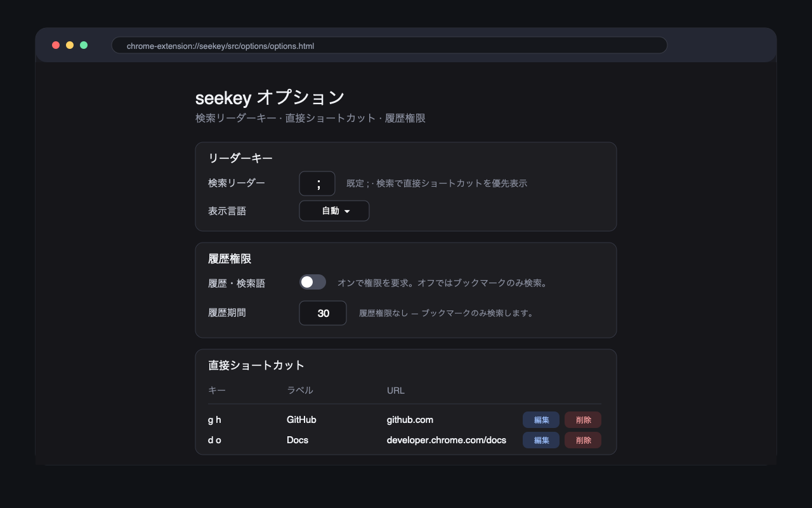Click the ラベル column header
This screenshot has width=812, height=508.
(x=300, y=391)
